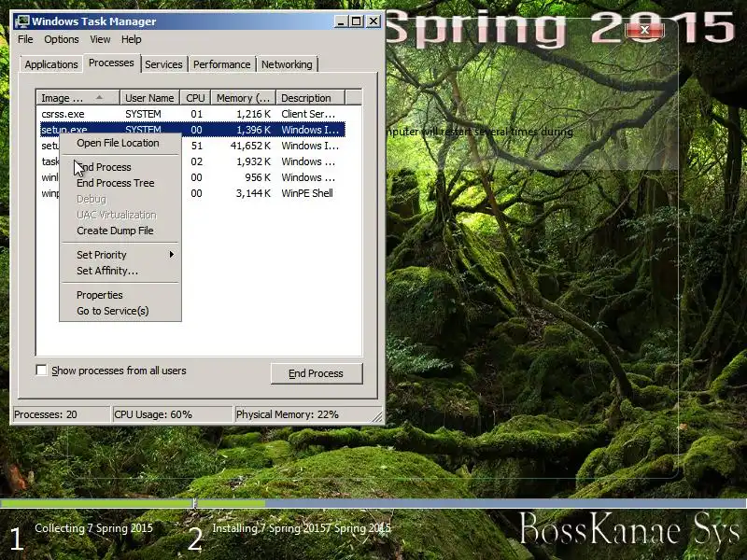This screenshot has height=560, width=747.
Task: Expand the Set Priority submenu
Action: point(120,255)
